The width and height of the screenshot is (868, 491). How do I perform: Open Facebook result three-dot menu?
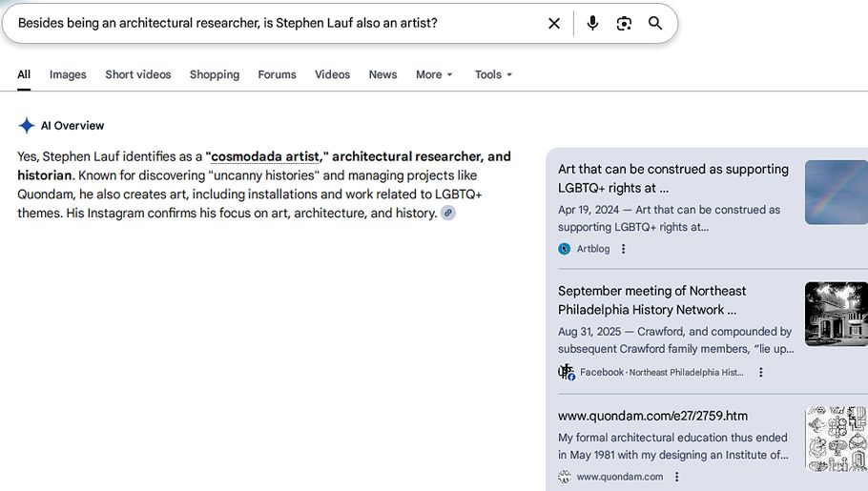click(760, 372)
